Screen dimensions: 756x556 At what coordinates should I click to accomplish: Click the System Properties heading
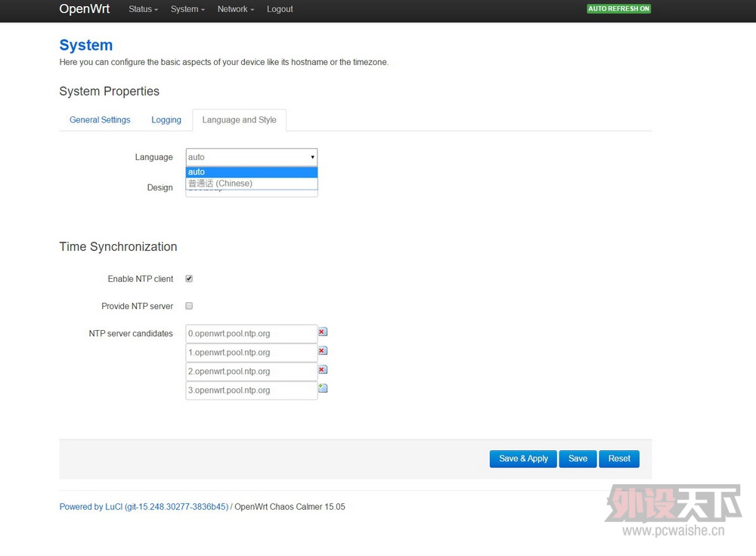pos(110,91)
